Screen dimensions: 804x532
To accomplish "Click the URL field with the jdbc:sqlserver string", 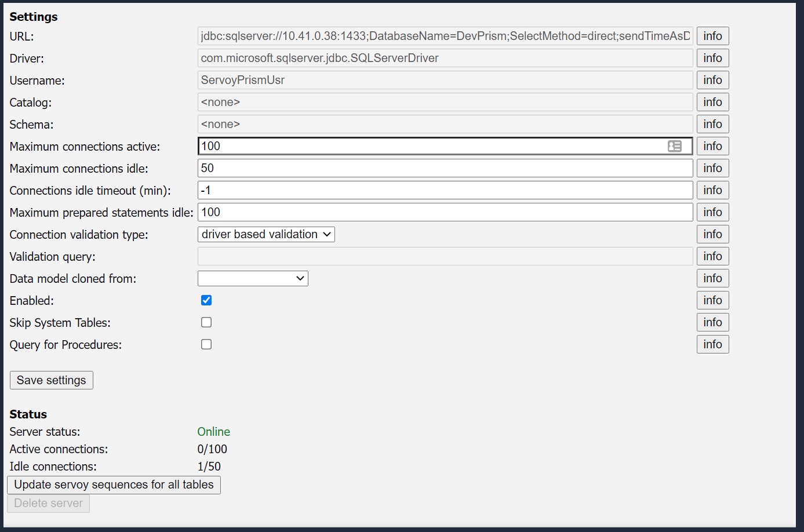I will [445, 36].
